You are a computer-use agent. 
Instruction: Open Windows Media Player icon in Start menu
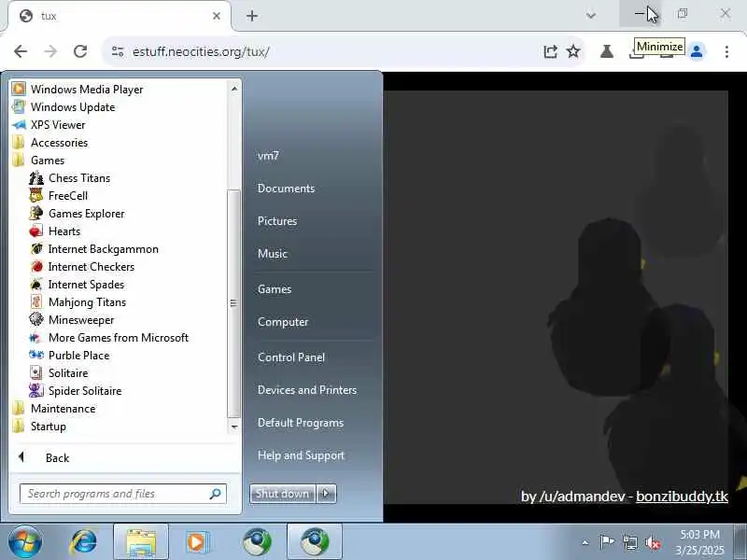point(19,89)
